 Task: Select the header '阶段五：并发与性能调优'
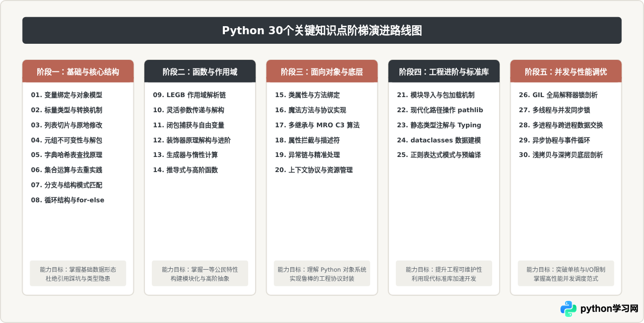click(x=566, y=71)
